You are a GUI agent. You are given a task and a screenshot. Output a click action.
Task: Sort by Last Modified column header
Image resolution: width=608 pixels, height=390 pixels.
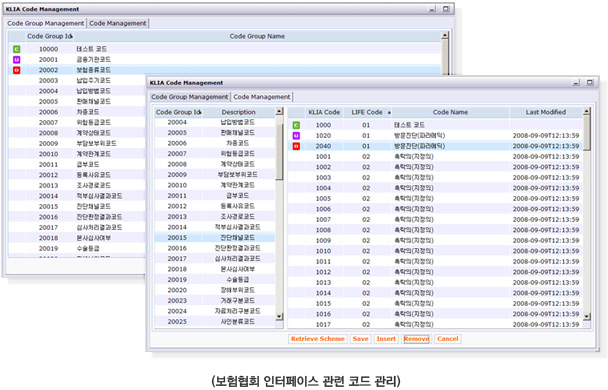pyautogui.click(x=546, y=112)
